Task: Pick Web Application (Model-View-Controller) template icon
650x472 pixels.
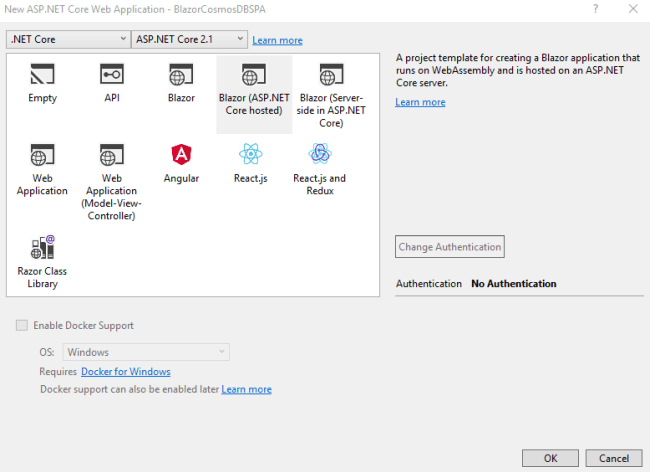Action: tap(112, 155)
